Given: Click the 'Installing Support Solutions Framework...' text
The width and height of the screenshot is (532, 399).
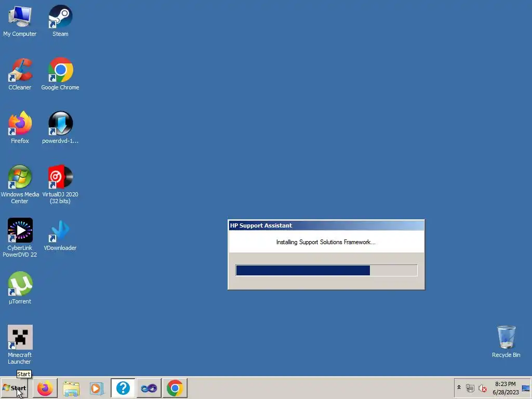Looking at the screenshot, I should tap(326, 242).
